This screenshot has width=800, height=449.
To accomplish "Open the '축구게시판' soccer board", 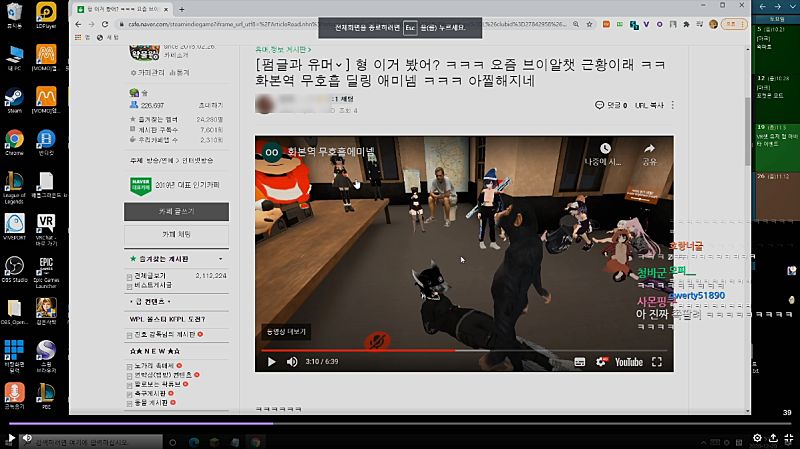I will (150, 393).
